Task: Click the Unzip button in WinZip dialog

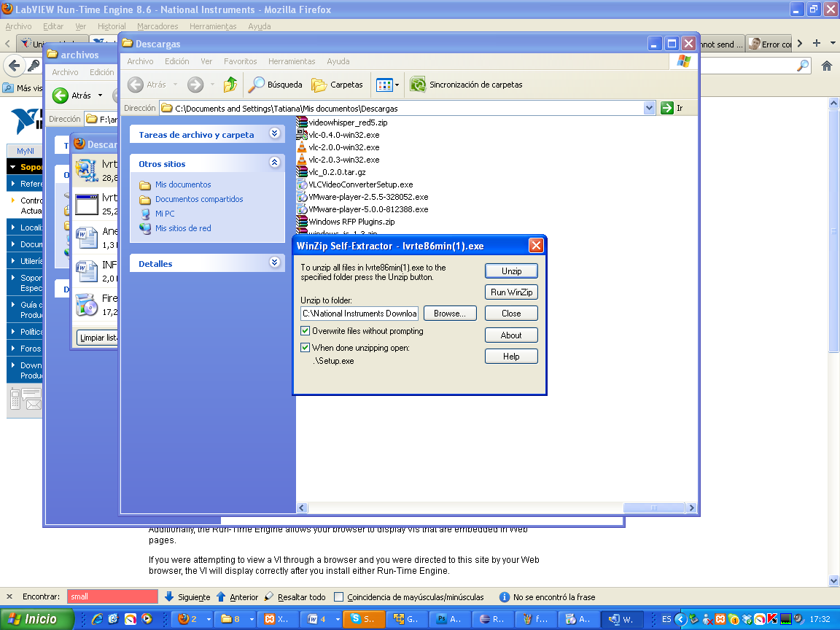Action: [511, 271]
